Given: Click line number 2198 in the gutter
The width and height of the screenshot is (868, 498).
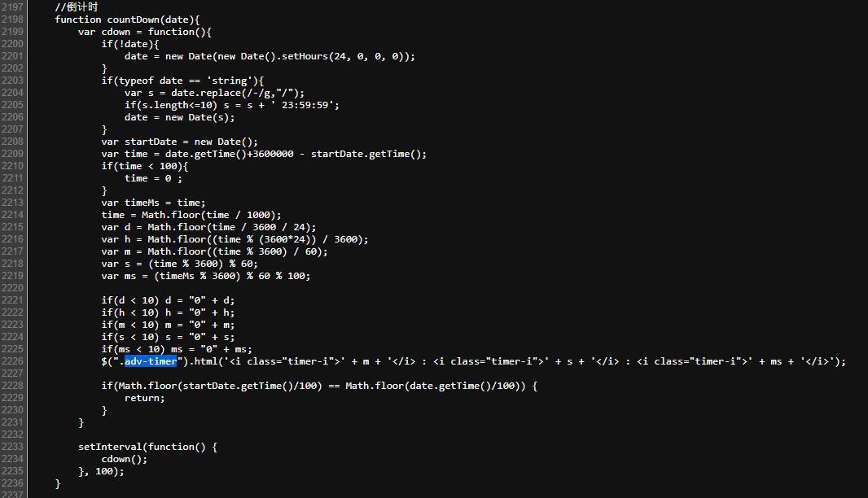Looking at the screenshot, I should (x=12, y=20).
